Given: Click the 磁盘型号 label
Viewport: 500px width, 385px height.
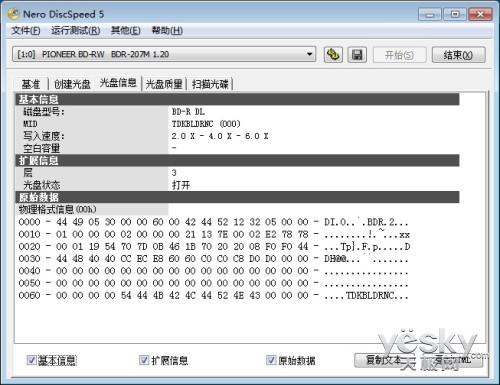Looking at the screenshot, I should pyautogui.click(x=44, y=112).
